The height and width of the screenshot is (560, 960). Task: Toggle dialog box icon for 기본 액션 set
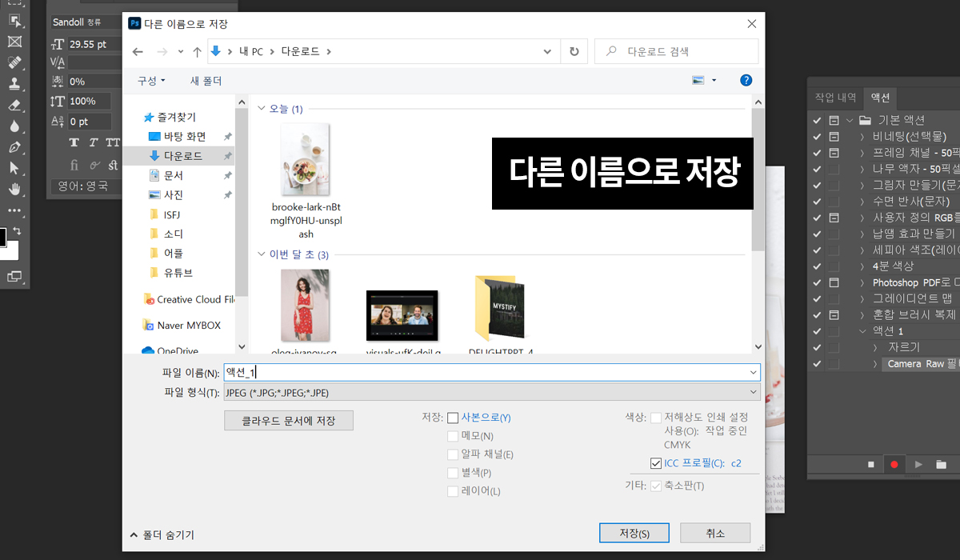coord(834,120)
